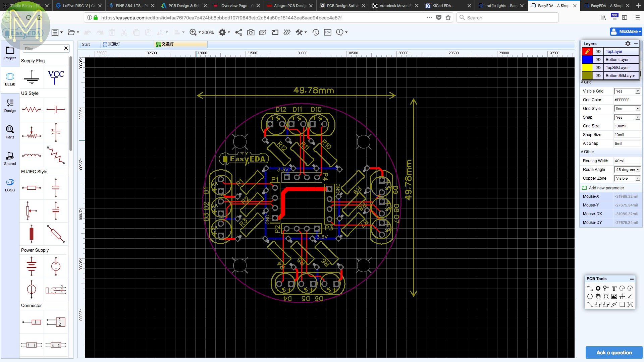Select the blue BottomLayer color swatch
The image size is (644, 362).
587,60
